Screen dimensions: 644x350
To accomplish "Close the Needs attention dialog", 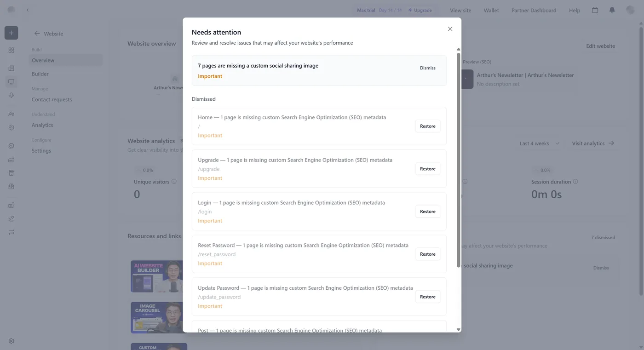I will click(450, 29).
